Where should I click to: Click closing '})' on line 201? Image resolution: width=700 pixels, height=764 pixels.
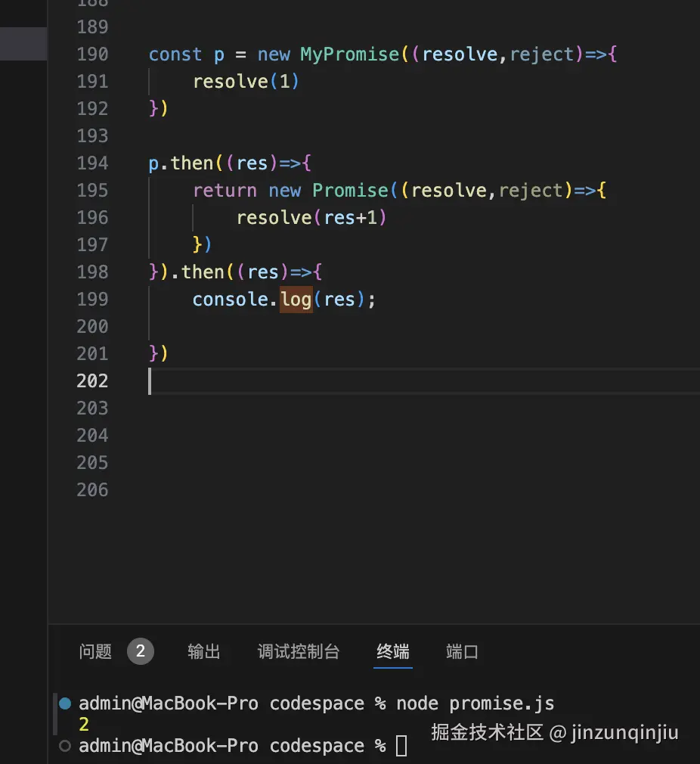click(x=159, y=353)
